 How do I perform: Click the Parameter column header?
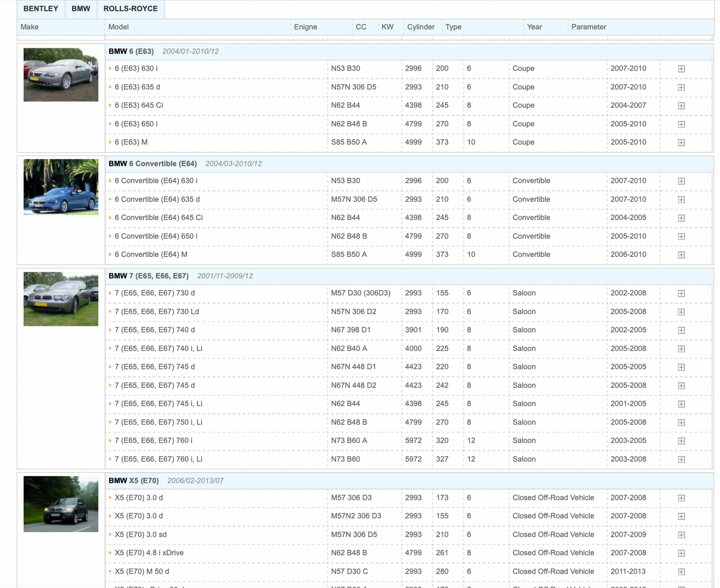click(588, 27)
